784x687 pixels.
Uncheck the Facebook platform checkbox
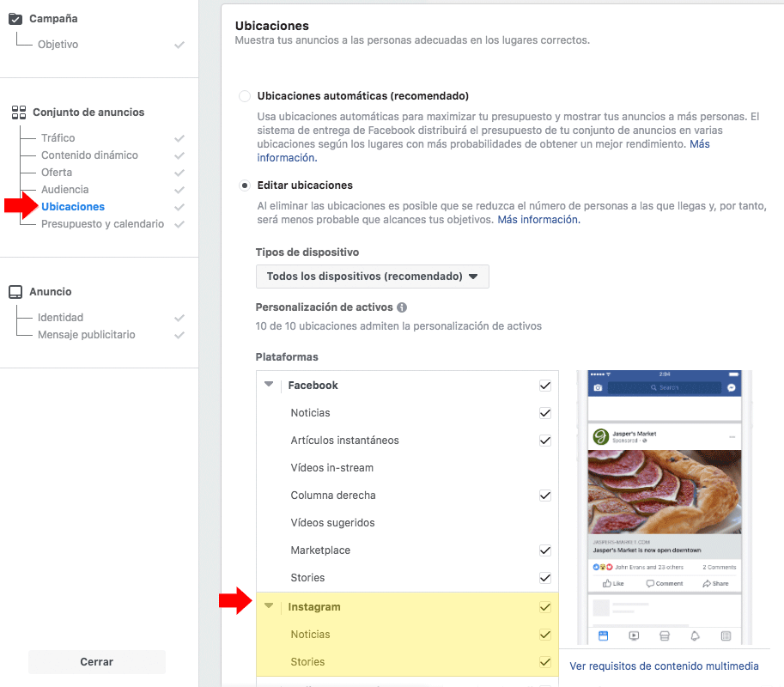click(x=544, y=385)
